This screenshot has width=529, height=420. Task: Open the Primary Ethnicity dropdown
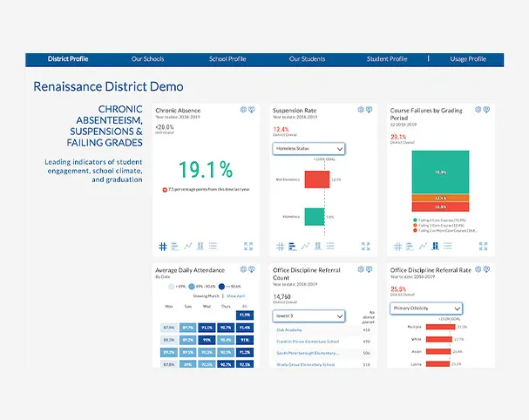426,308
